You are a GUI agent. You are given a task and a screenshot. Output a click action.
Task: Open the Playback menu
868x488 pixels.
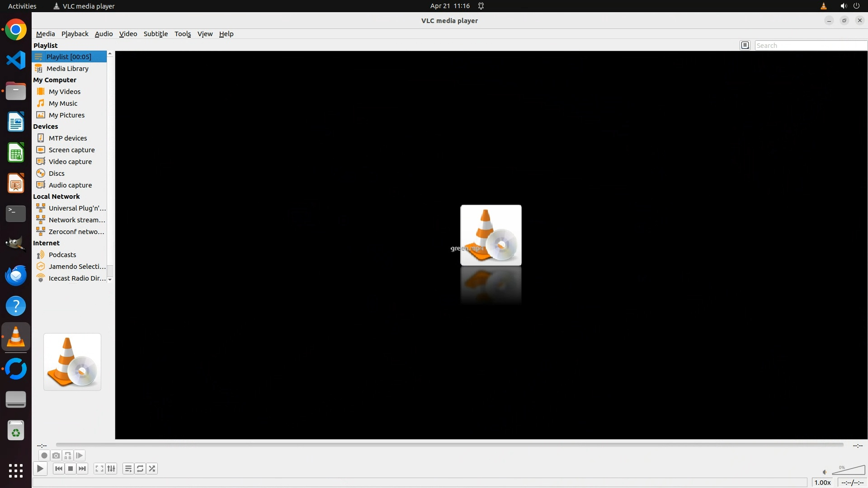pyautogui.click(x=75, y=34)
